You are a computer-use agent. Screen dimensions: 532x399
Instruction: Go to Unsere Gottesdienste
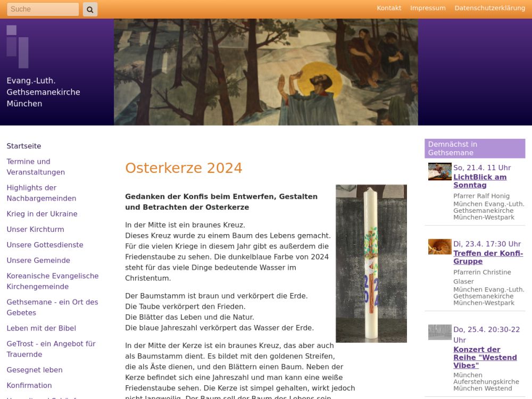click(x=45, y=245)
